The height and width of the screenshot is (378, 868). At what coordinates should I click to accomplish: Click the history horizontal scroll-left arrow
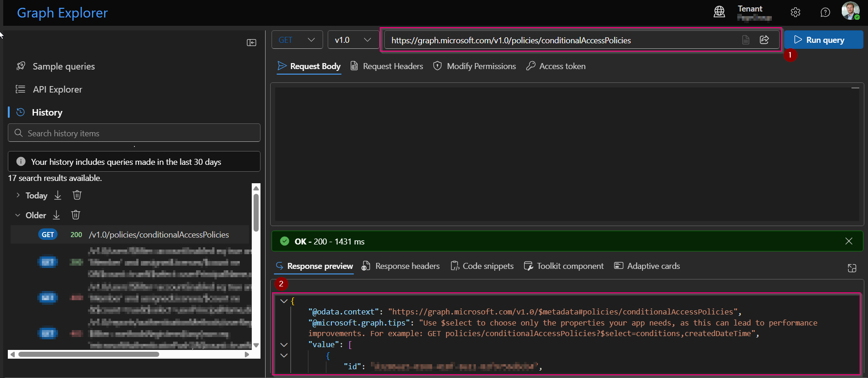tap(12, 355)
